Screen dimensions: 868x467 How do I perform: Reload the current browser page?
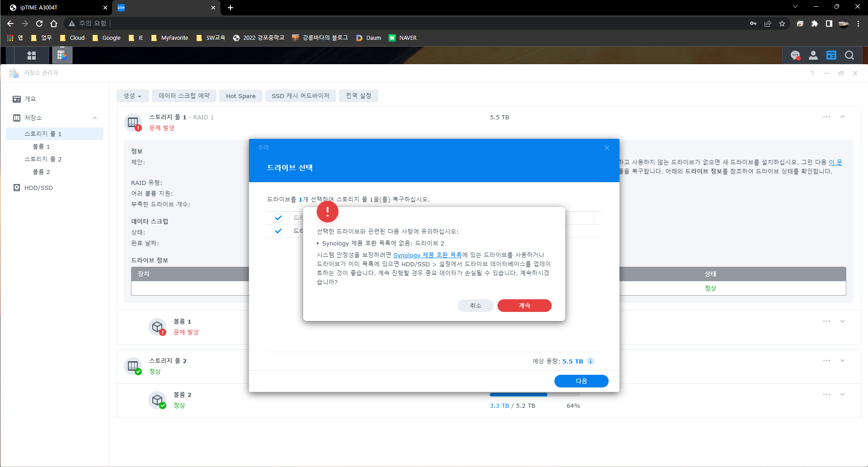(x=39, y=24)
